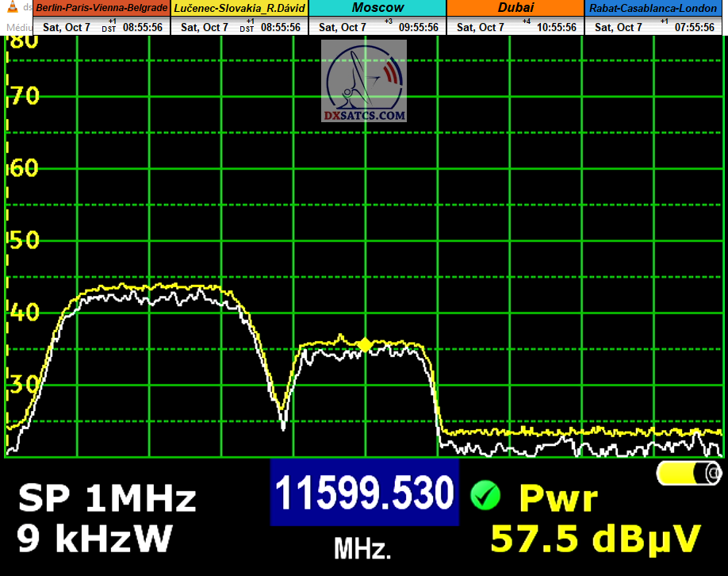This screenshot has height=576, width=728.
Task: Click the yellow battery level icon
Action: (688, 474)
